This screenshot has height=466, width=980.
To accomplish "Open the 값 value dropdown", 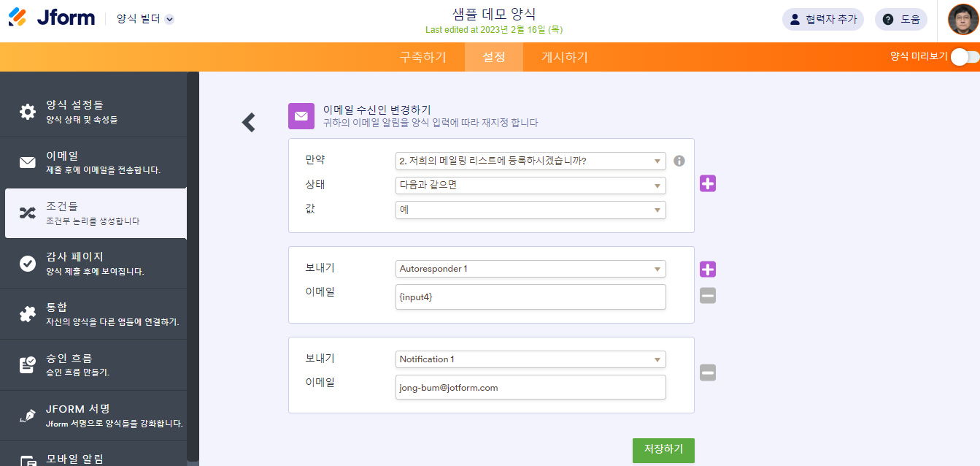I will tap(530, 210).
